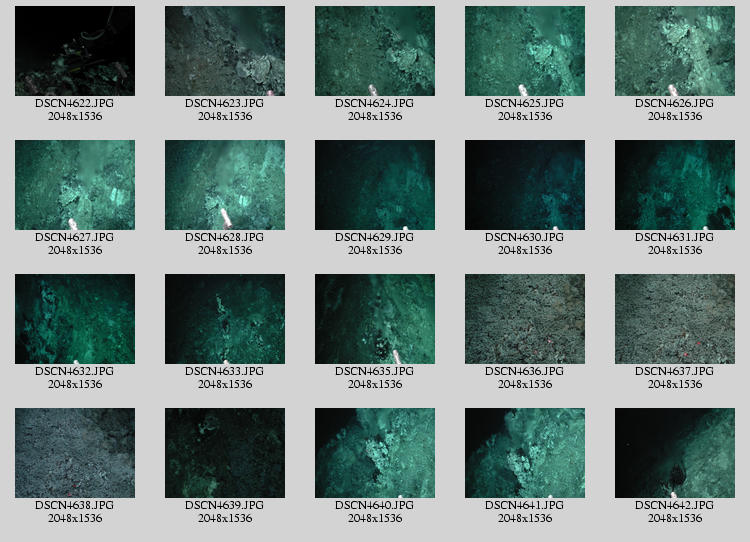Click dark thumbnail DSCN4629.JPG
The image size is (750, 542).
(x=375, y=185)
